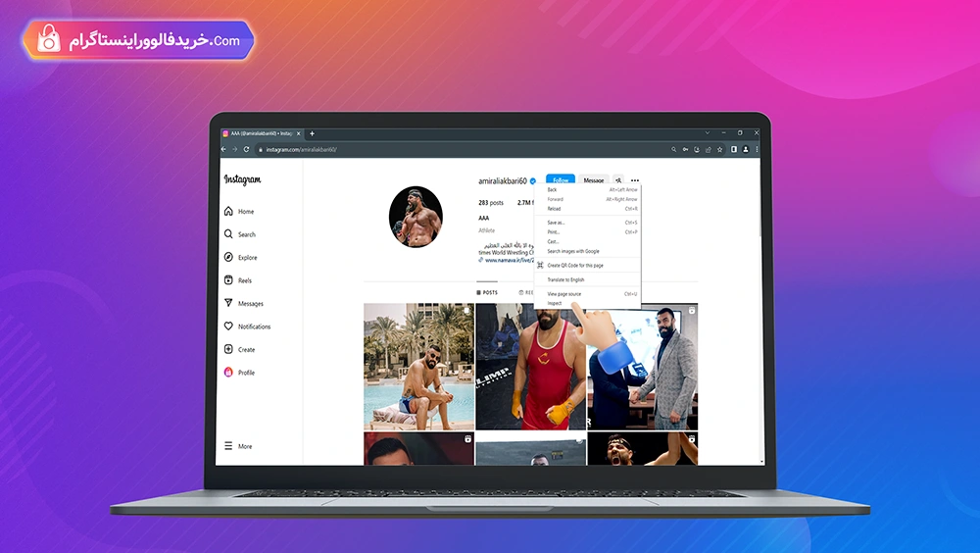This screenshot has width=980, height=553.
Task: Select the AAA Instagram browser tab
Action: [262, 133]
